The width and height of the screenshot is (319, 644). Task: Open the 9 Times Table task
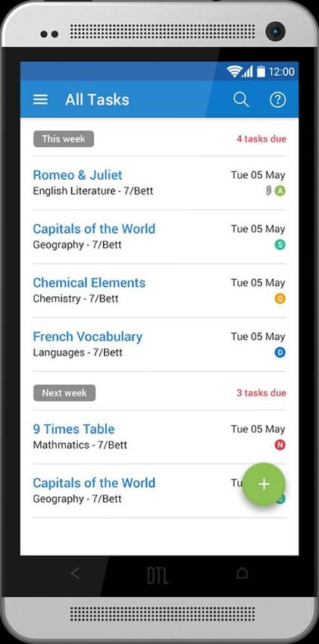pyautogui.click(x=159, y=436)
